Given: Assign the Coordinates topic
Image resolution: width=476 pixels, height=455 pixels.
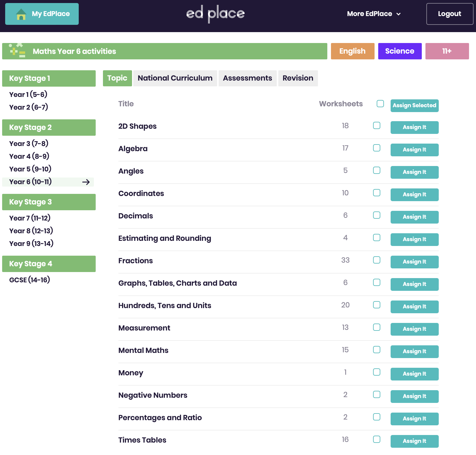Looking at the screenshot, I should 415,195.
